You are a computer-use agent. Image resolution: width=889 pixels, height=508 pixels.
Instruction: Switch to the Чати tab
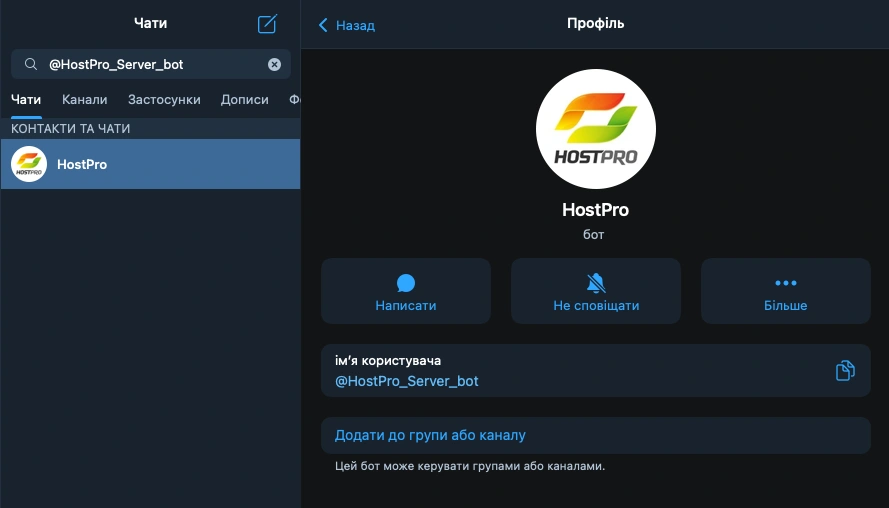pos(26,100)
